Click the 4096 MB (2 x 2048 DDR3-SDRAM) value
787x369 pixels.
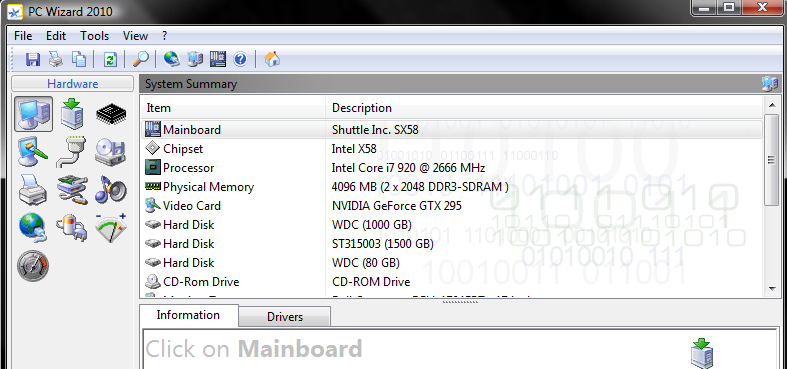[x=420, y=187]
